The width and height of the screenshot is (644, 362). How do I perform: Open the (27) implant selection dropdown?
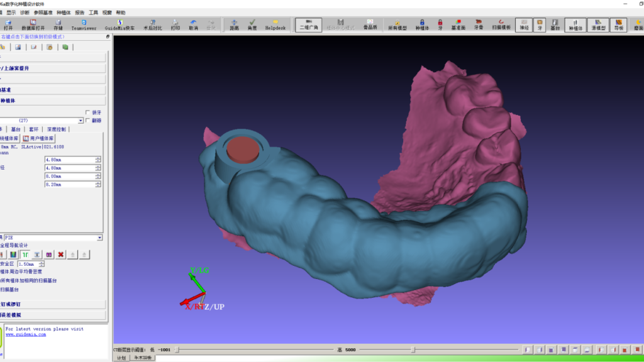(x=80, y=121)
